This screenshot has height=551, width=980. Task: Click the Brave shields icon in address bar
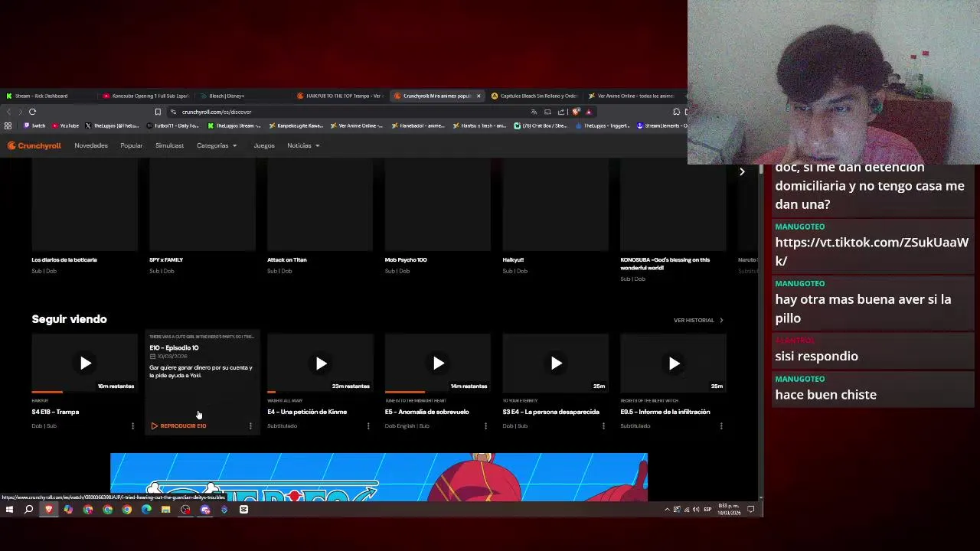[x=576, y=112]
